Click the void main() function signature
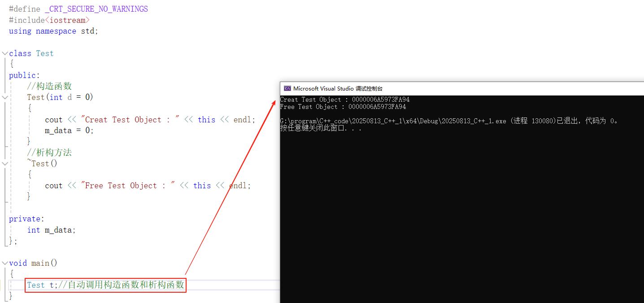Image resolution: width=644 pixels, height=303 pixels. [33, 263]
